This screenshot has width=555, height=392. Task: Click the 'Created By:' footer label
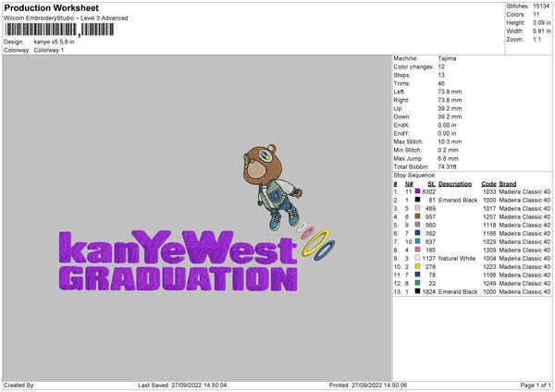[19, 385]
